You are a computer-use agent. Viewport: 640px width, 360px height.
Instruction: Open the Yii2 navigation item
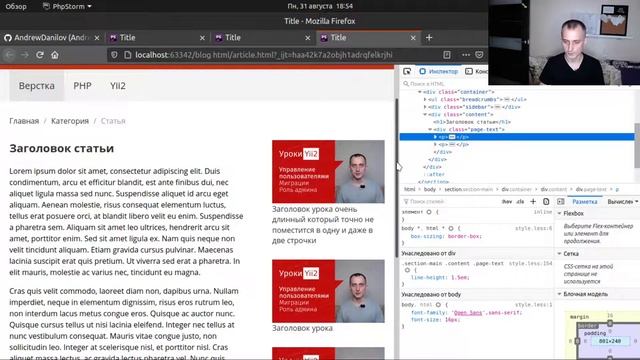[118, 86]
